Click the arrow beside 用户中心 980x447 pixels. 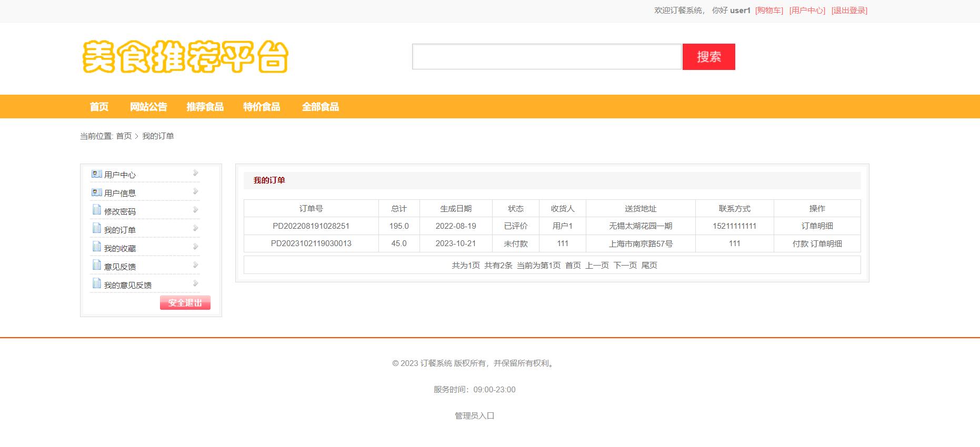pos(195,173)
